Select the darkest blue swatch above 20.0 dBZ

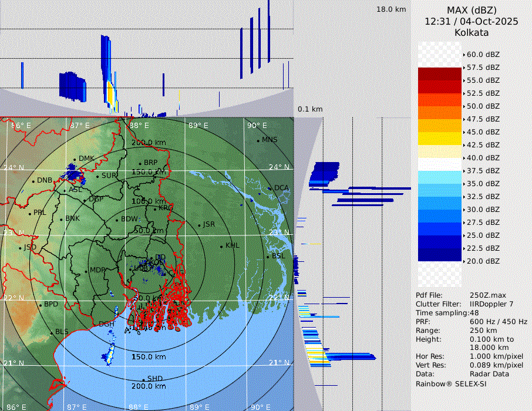pyautogui.click(x=440, y=254)
